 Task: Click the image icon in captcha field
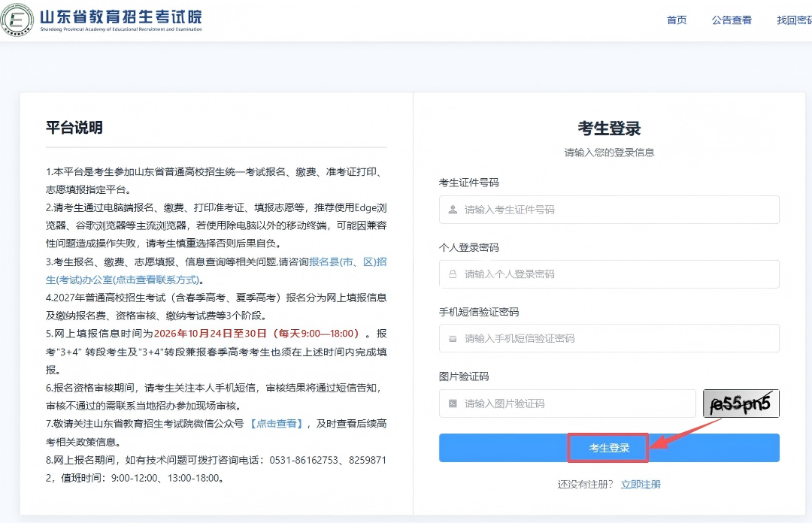(453, 404)
